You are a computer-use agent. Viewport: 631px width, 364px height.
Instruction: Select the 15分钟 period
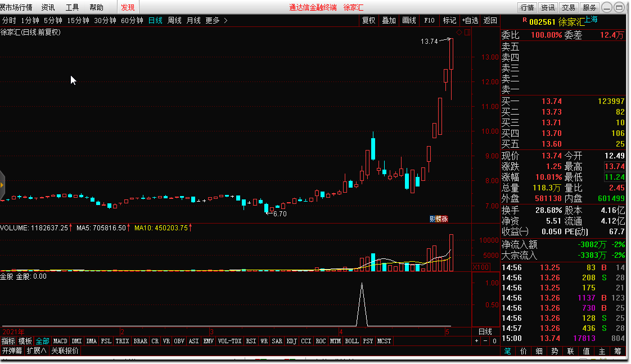[x=78, y=20]
